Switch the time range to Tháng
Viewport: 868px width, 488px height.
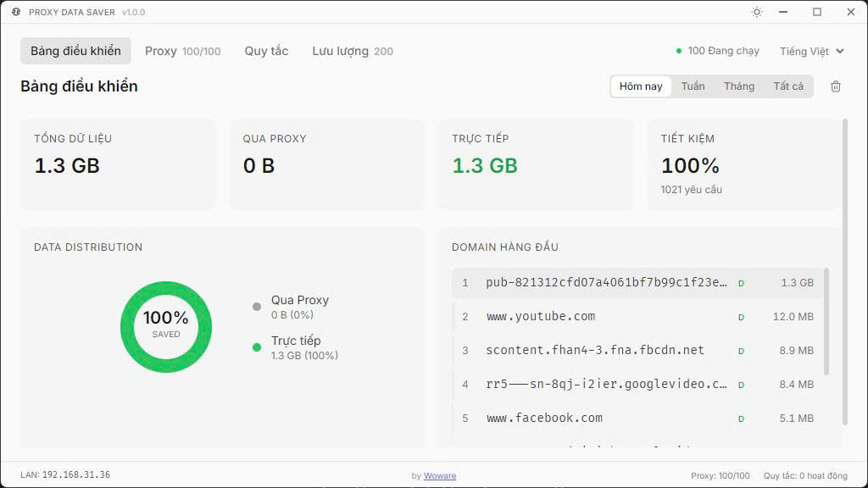(739, 86)
